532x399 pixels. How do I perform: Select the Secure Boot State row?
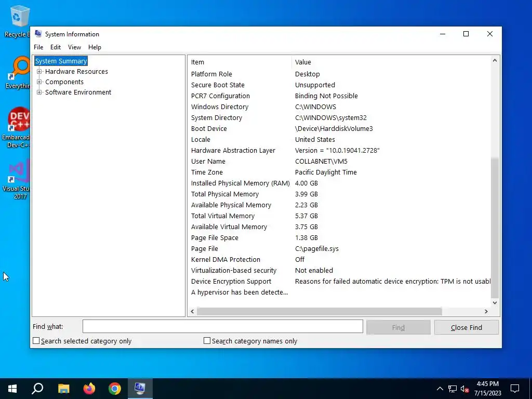[x=339, y=85]
